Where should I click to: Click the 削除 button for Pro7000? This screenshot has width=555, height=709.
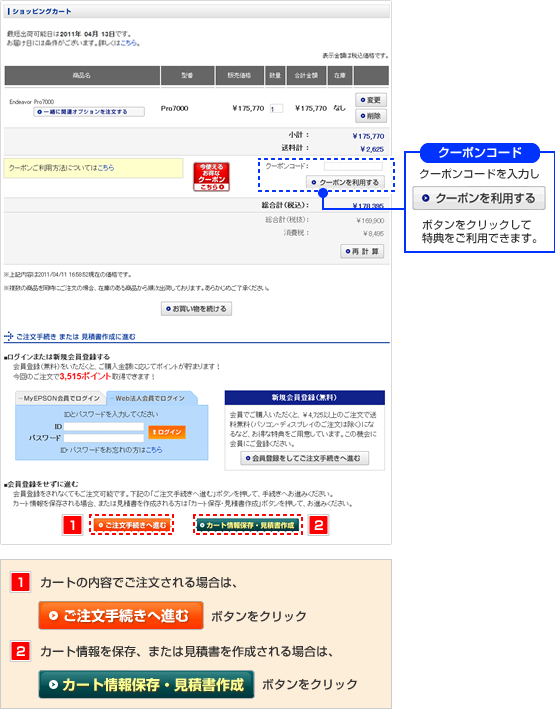click(371, 116)
